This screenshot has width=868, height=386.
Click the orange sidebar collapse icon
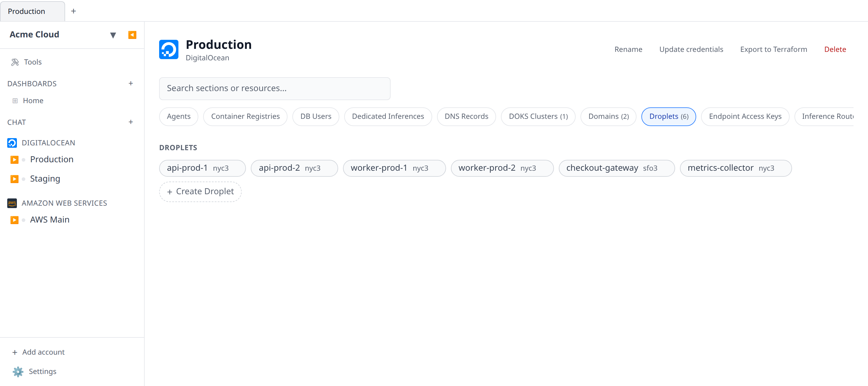pos(132,35)
